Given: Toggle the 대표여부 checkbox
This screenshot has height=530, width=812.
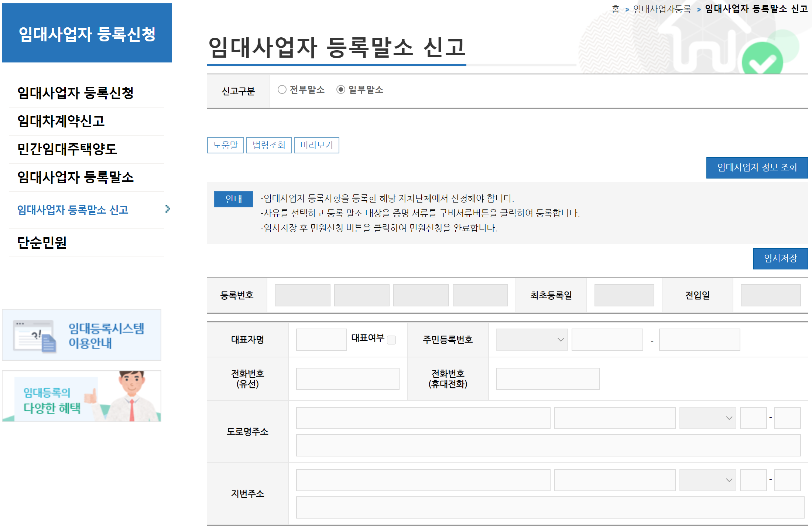Looking at the screenshot, I should click(x=391, y=340).
